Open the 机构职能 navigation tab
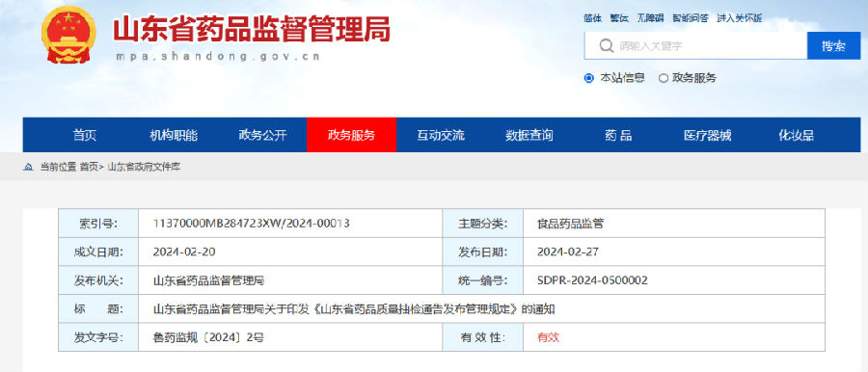The image size is (868, 372). pos(174,135)
